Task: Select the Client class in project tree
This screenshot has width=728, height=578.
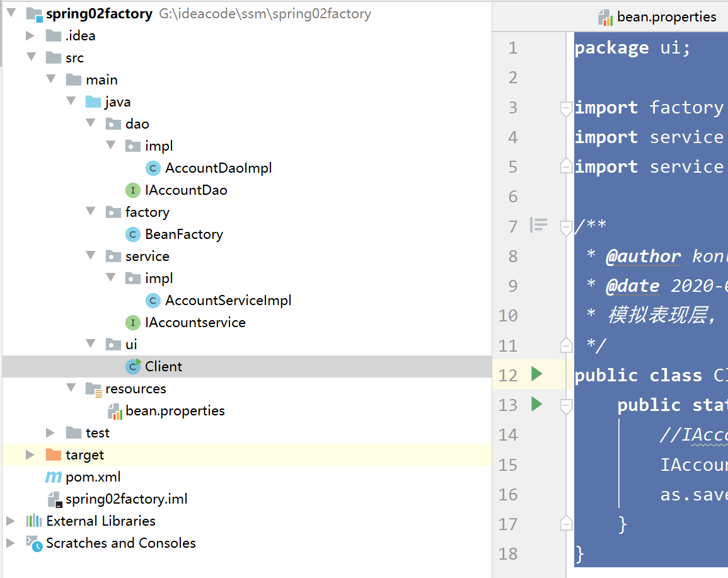Action: pyautogui.click(x=163, y=367)
